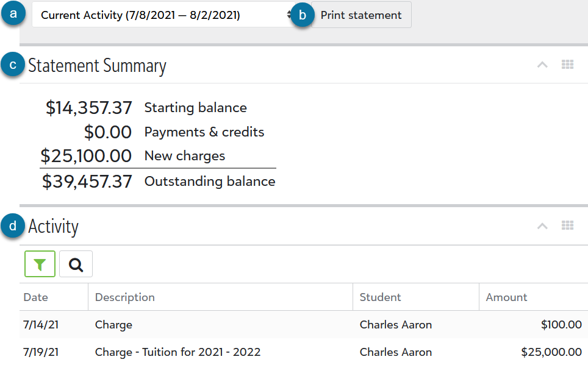Select the Description column header
Viewport: 588px width, 365px height.
coord(124,297)
